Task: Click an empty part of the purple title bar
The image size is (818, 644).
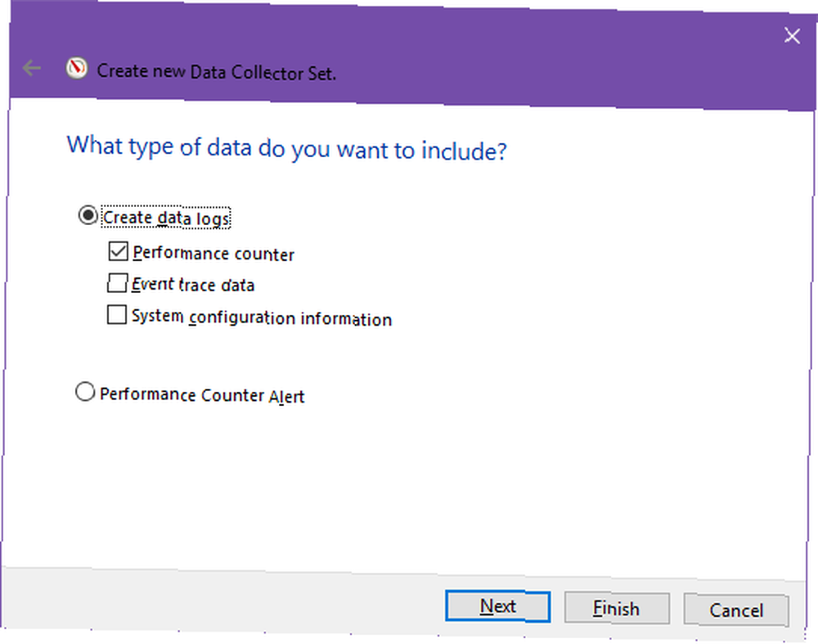Action: tap(548, 63)
